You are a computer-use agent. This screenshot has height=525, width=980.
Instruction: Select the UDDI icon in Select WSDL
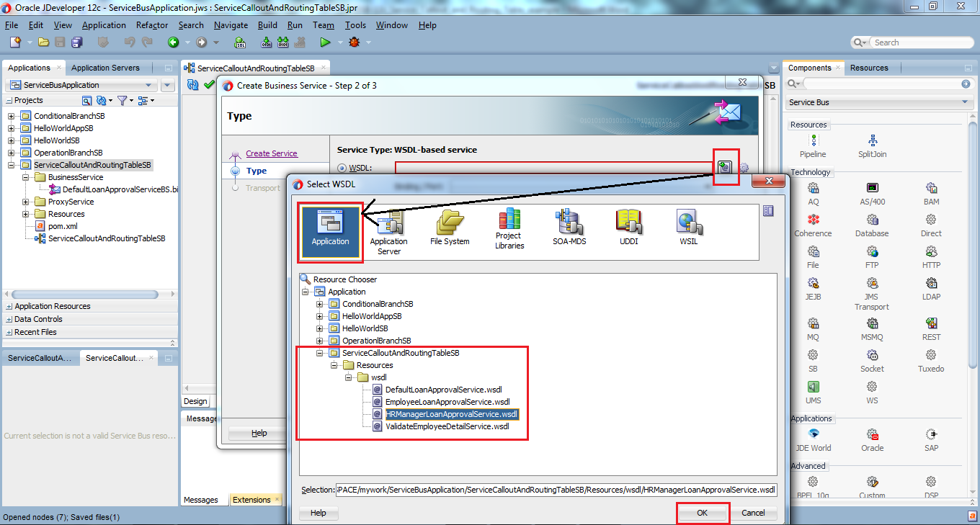[628, 227]
